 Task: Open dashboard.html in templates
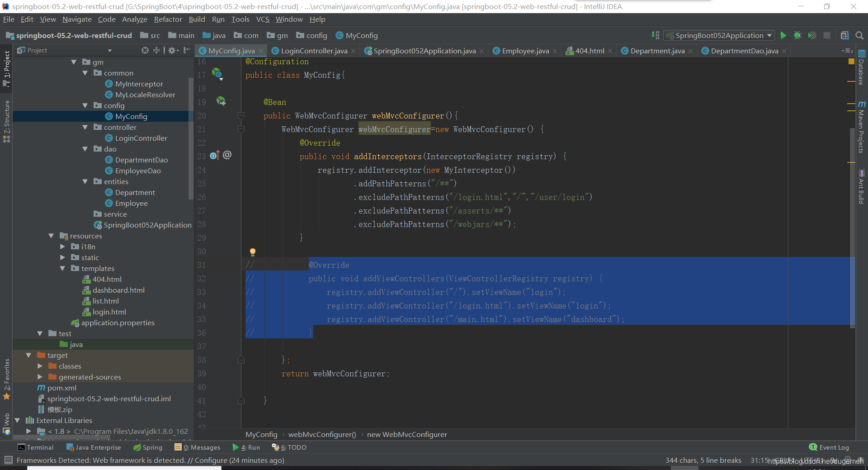(118, 290)
